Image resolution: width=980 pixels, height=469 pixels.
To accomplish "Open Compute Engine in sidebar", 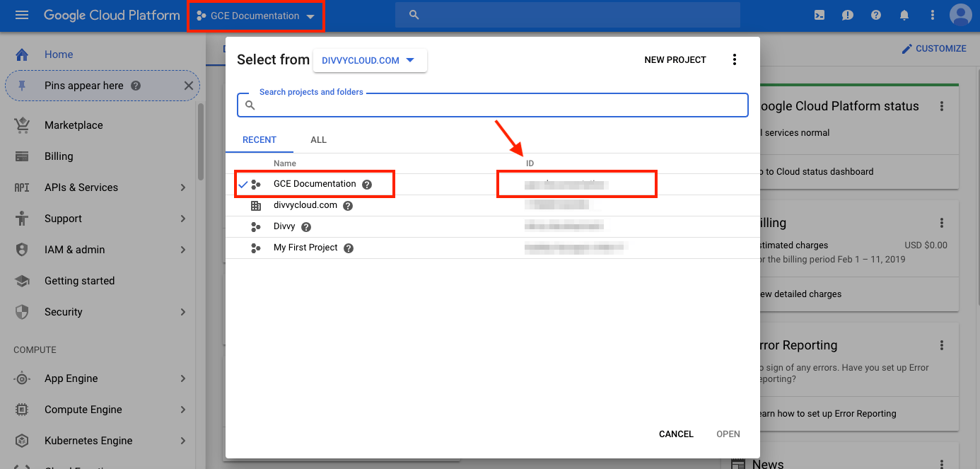I will pos(83,410).
